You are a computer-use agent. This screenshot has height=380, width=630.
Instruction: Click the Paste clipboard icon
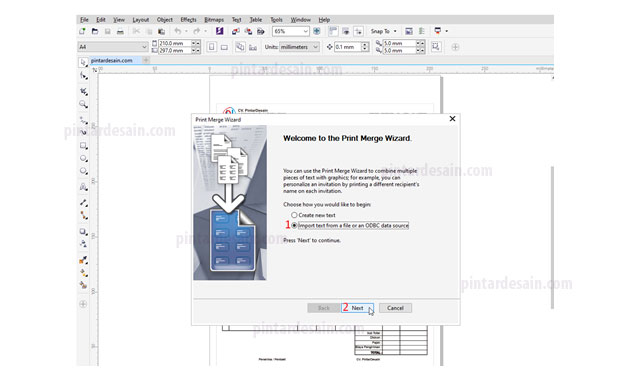click(x=161, y=31)
